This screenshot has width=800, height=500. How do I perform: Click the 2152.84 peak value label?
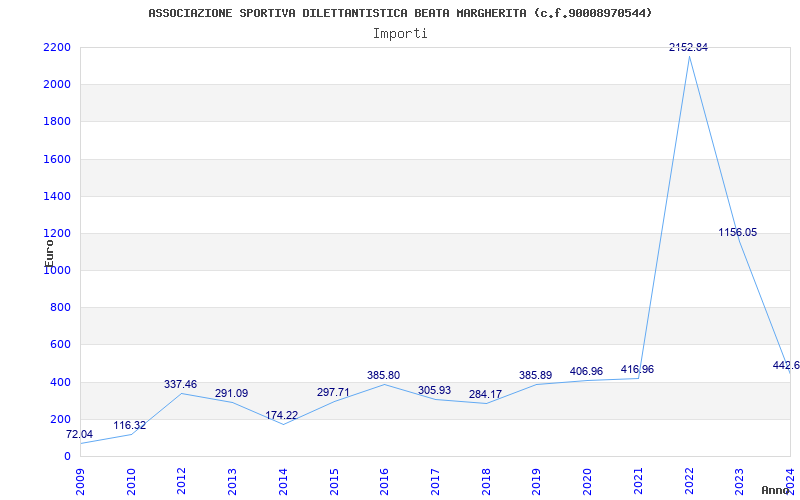pyautogui.click(x=688, y=47)
